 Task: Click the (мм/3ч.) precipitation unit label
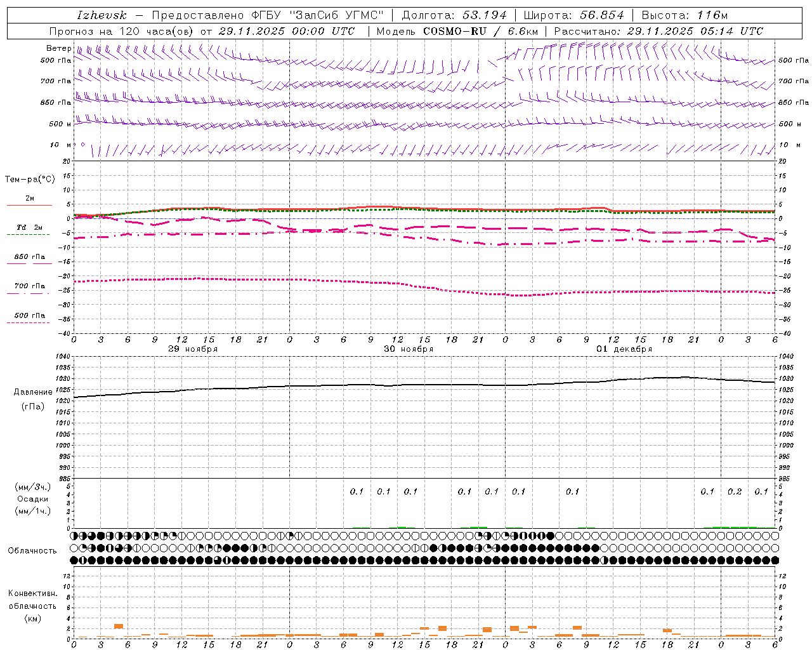coord(33,487)
